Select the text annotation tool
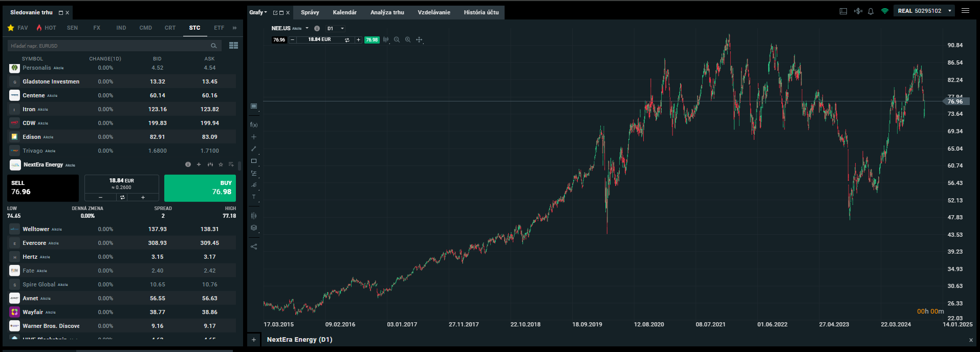Screen dimensions: 980x352 (254, 197)
